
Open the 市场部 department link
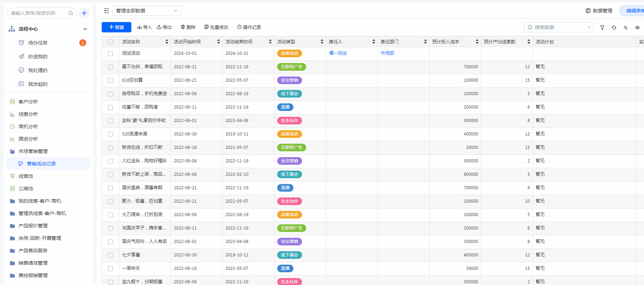tap(387, 53)
